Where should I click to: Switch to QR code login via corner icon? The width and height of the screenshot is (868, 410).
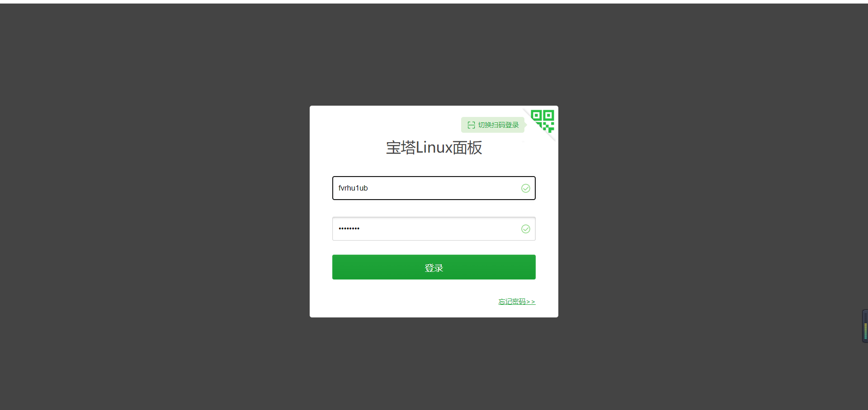pos(543,121)
